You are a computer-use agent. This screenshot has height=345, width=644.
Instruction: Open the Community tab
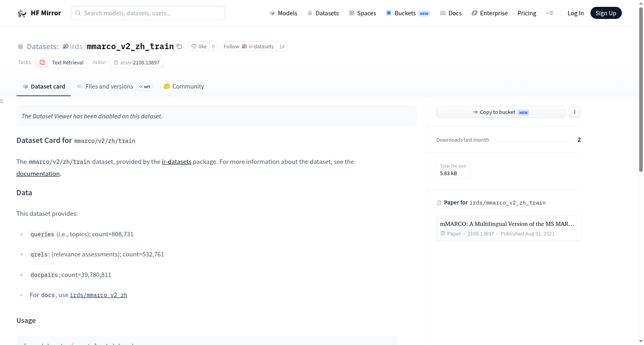tap(184, 87)
